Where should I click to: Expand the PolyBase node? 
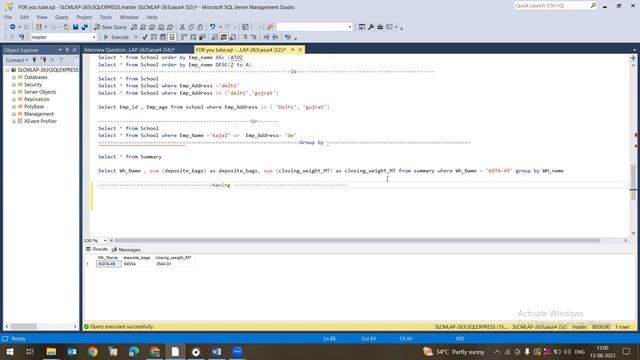coord(14,107)
